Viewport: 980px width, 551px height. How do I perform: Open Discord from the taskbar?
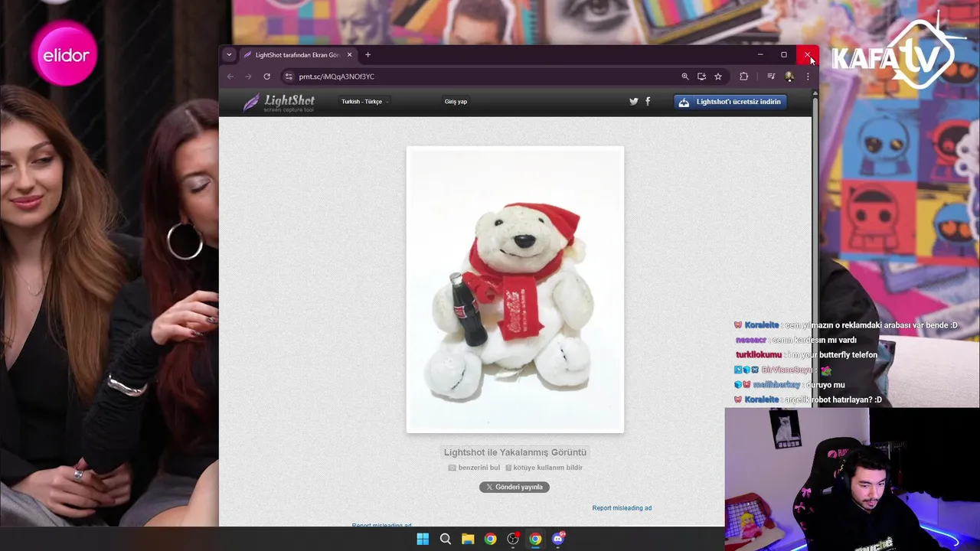coord(558,539)
